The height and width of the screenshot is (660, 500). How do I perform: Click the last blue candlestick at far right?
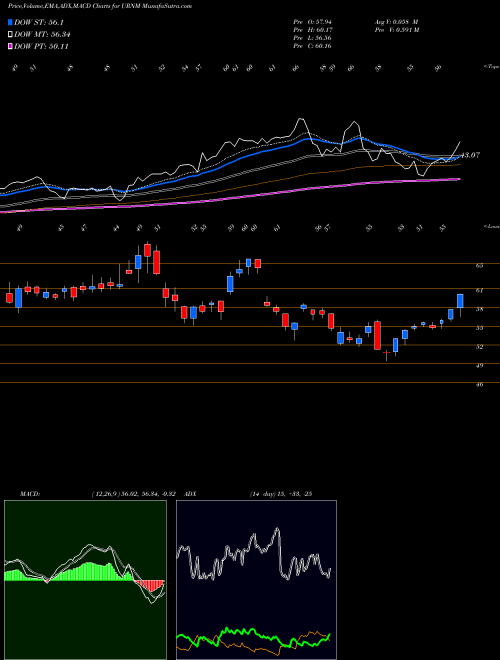click(x=460, y=301)
